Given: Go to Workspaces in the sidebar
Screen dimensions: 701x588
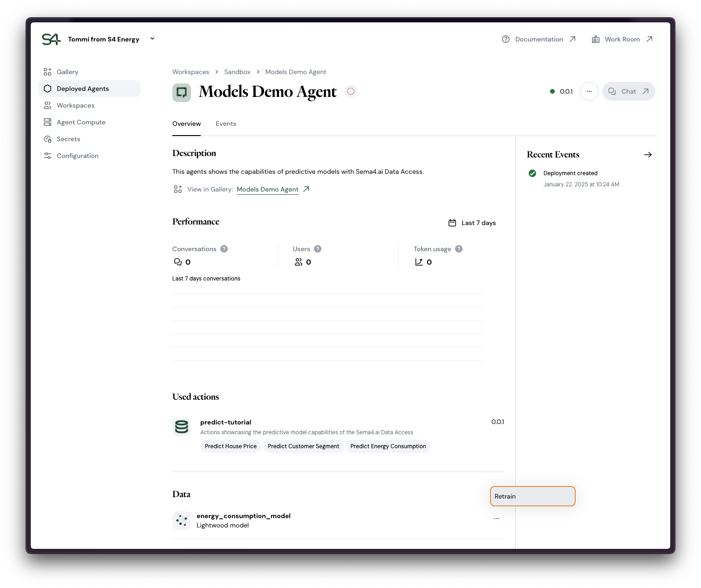Looking at the screenshot, I should 89,105.
